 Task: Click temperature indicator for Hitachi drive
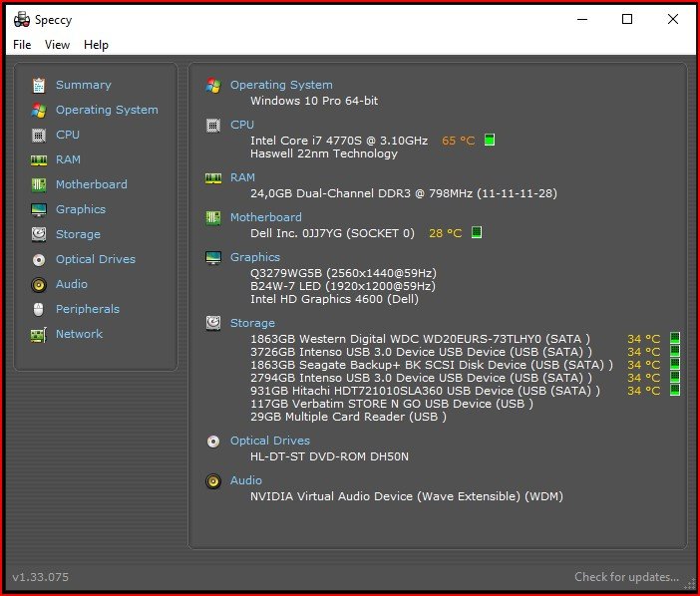coord(675,390)
